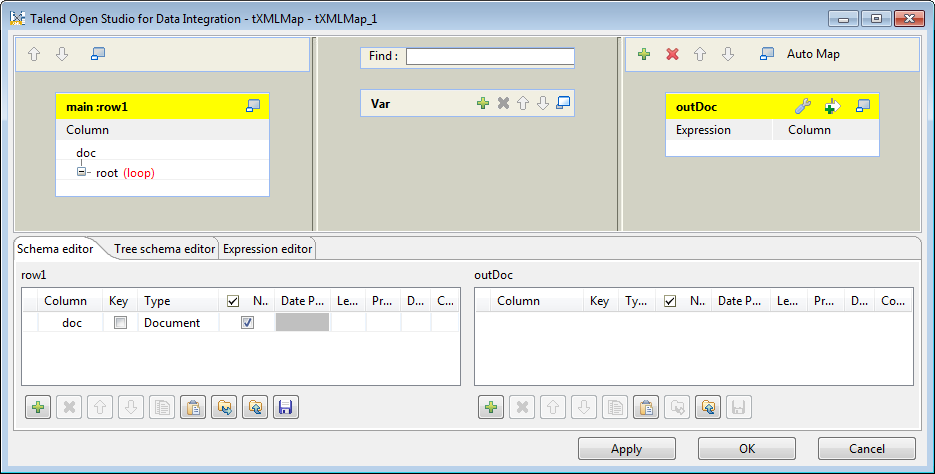
Task: Toggle Key checkbox for doc column
Action: [x=120, y=323]
